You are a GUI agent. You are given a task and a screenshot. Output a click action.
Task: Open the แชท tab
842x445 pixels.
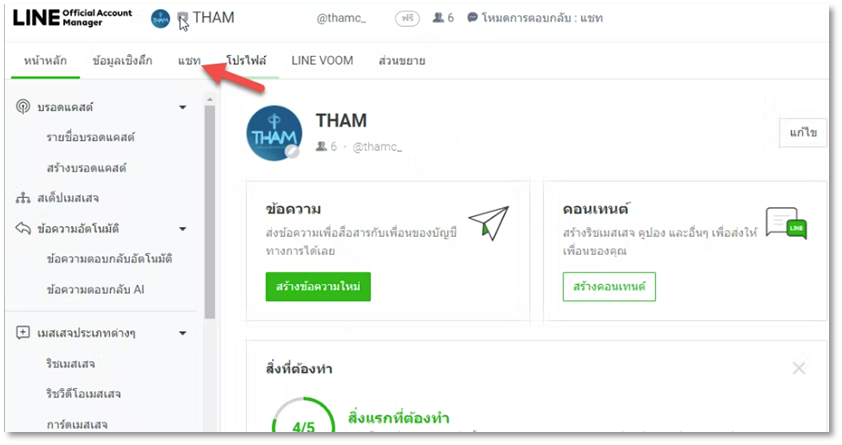189,61
